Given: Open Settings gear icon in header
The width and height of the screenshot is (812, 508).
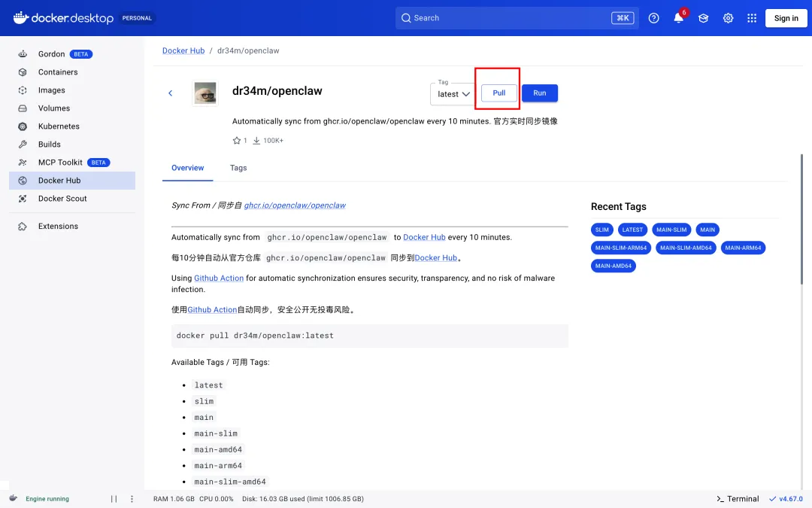Looking at the screenshot, I should (x=728, y=18).
